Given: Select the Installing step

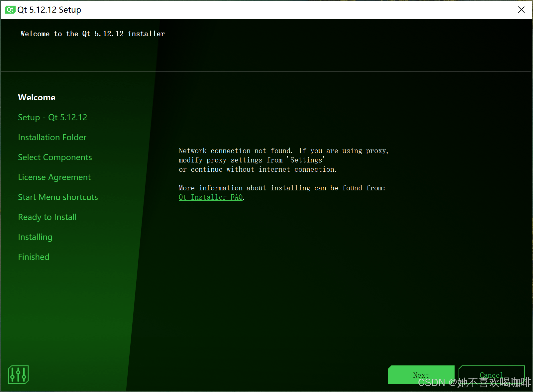Looking at the screenshot, I should click(x=35, y=237).
